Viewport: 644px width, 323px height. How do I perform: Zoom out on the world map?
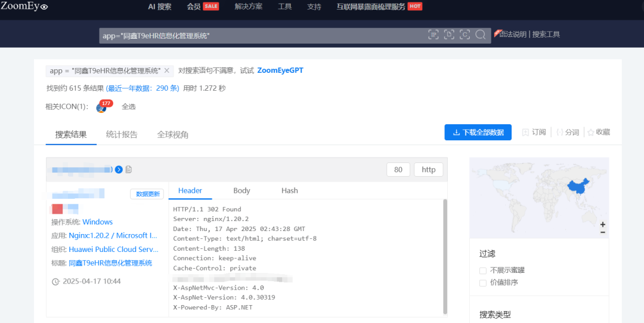(602, 232)
